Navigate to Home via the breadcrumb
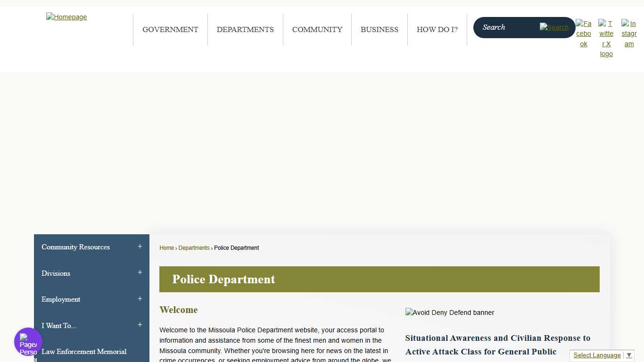 [166, 247]
